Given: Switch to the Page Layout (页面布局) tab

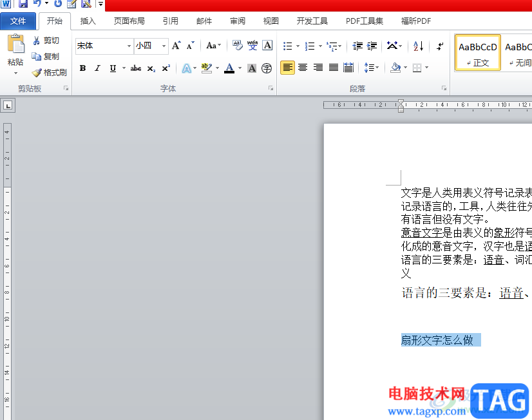Looking at the screenshot, I should point(129,21).
